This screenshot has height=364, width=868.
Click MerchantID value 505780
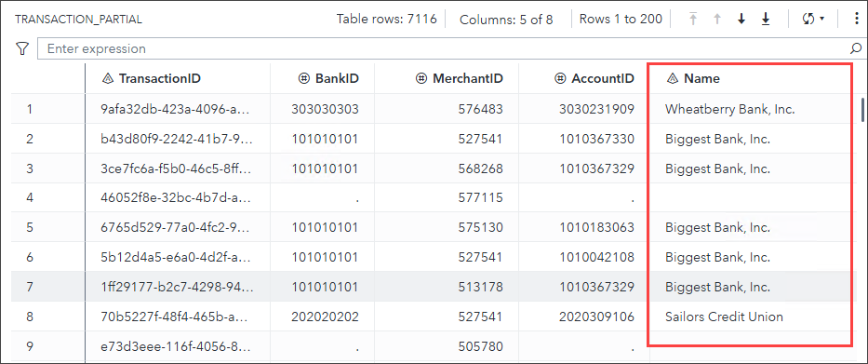[x=480, y=347]
